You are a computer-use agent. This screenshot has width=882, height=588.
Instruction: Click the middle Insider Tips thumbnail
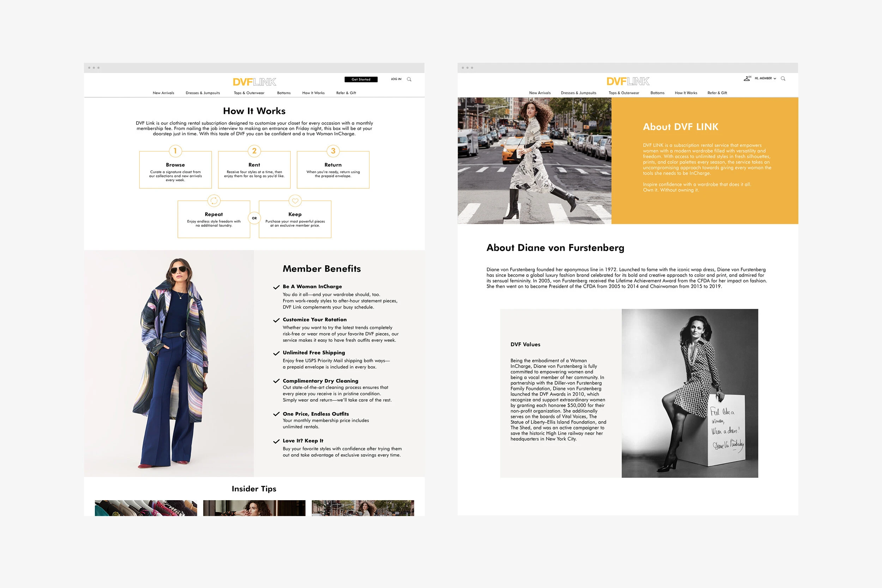click(254, 508)
